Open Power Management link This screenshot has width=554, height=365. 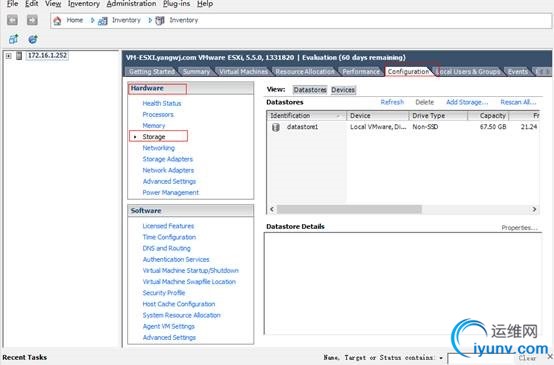point(171,192)
